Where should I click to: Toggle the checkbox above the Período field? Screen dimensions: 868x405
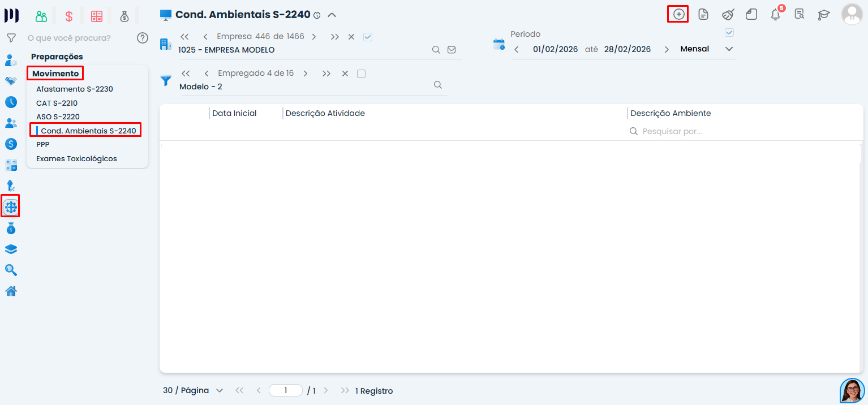(x=729, y=33)
